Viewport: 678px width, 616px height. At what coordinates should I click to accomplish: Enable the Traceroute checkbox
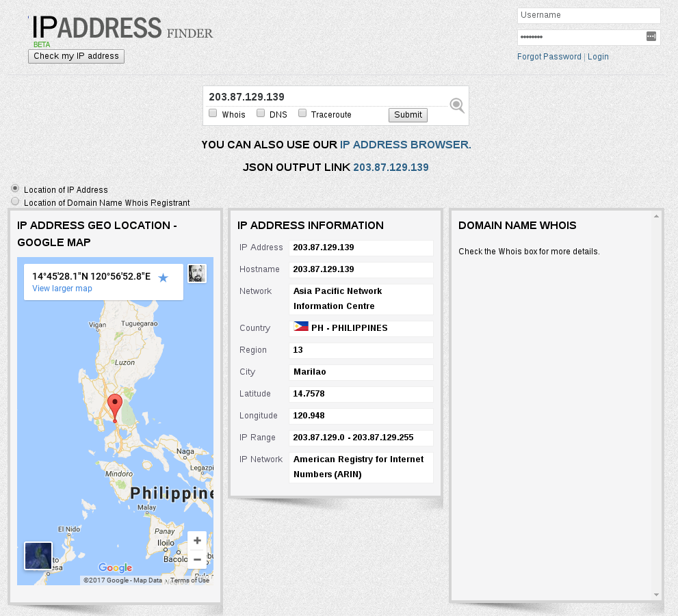tap(302, 113)
